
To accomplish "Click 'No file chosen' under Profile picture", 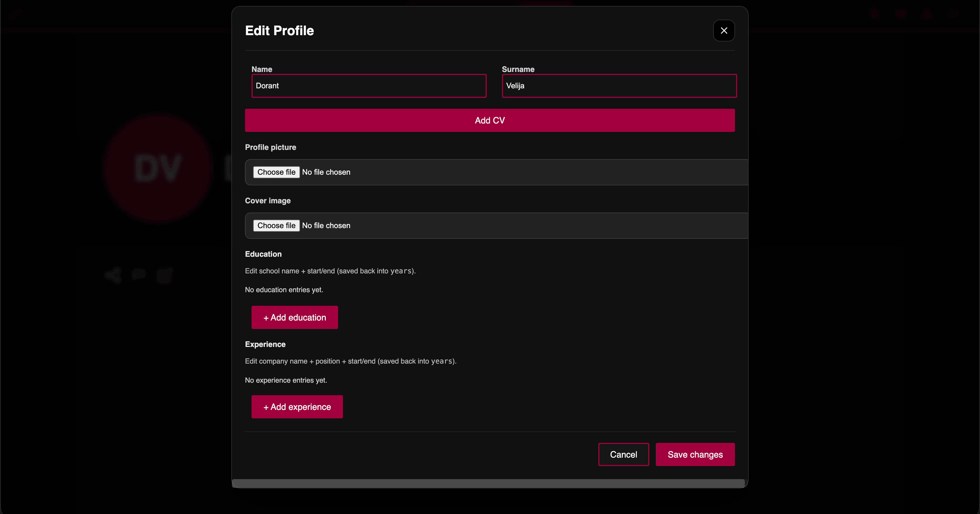I will tap(326, 172).
